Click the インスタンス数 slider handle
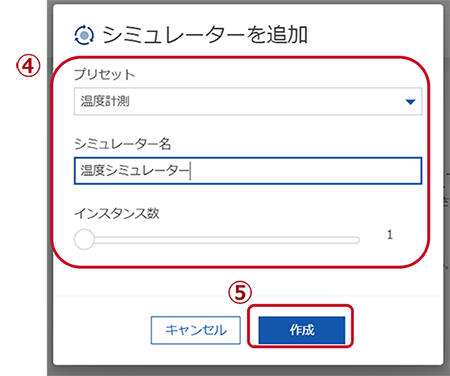This screenshot has height=376, width=450. coord(84,239)
